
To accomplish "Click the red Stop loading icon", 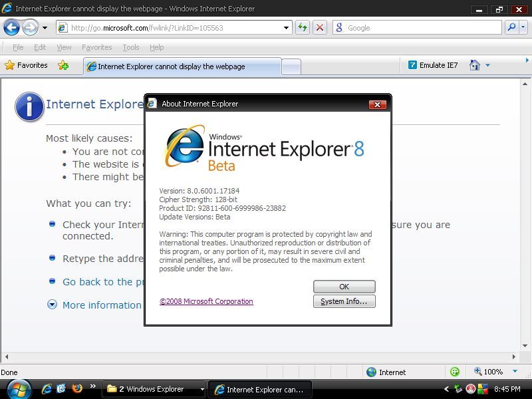I will coord(320,27).
